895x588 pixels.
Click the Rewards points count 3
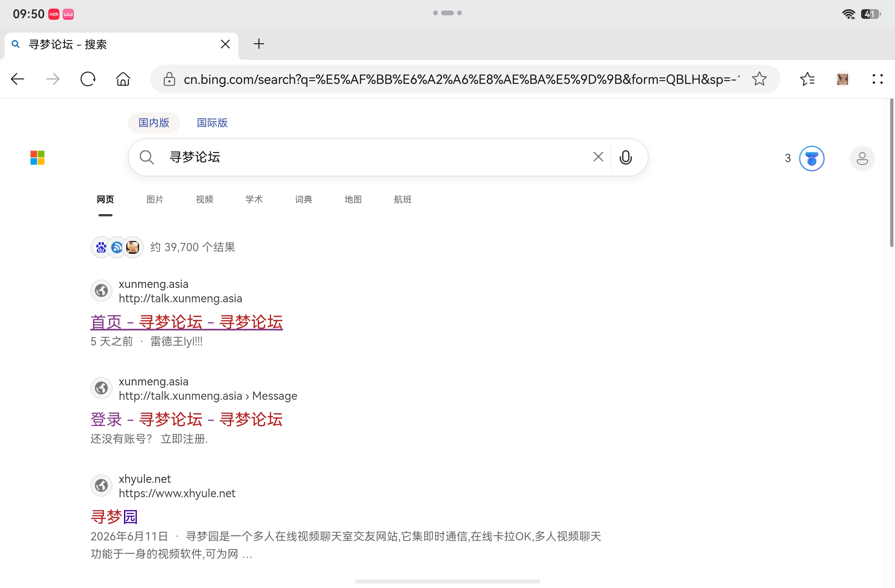click(788, 158)
